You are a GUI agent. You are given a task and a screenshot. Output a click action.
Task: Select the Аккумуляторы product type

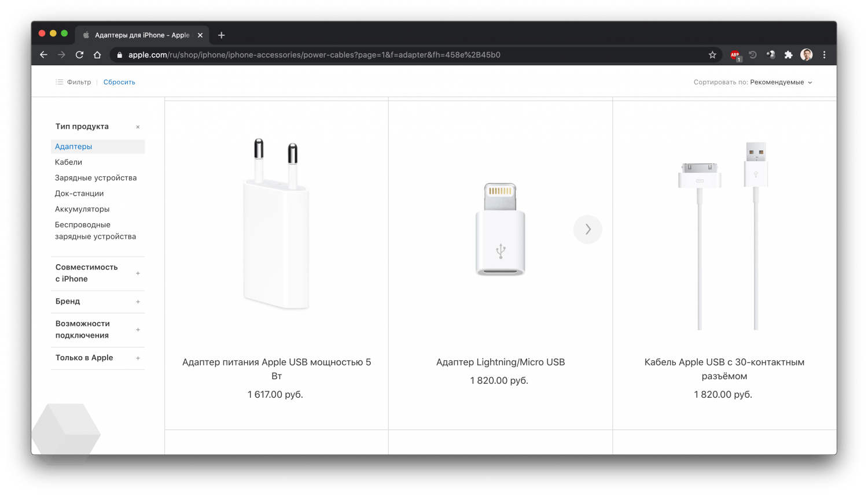pos(82,209)
